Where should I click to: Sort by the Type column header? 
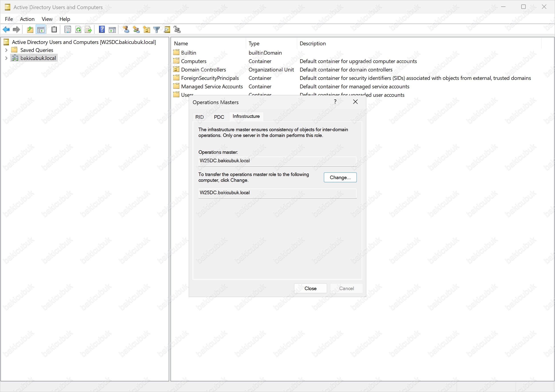point(272,44)
